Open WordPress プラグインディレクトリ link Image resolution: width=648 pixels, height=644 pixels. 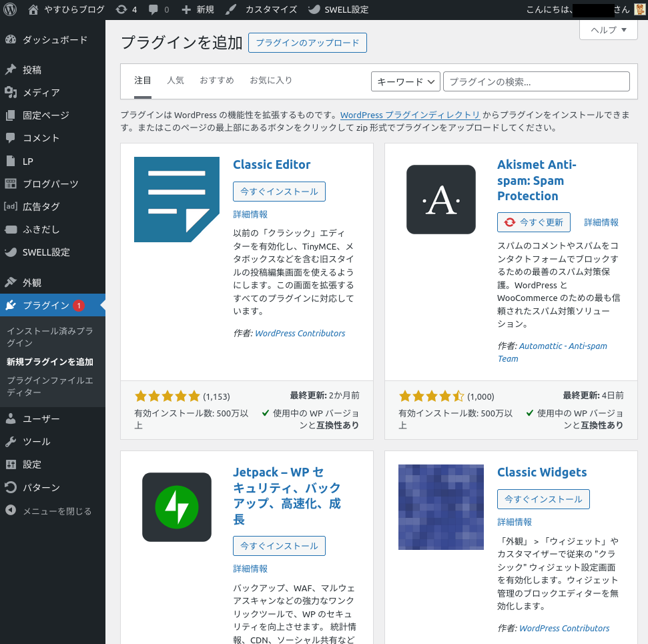[410, 115]
